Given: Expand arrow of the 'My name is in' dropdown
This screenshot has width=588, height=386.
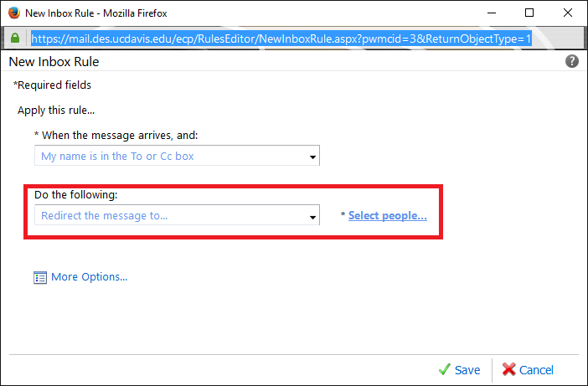Looking at the screenshot, I should pyautogui.click(x=312, y=157).
